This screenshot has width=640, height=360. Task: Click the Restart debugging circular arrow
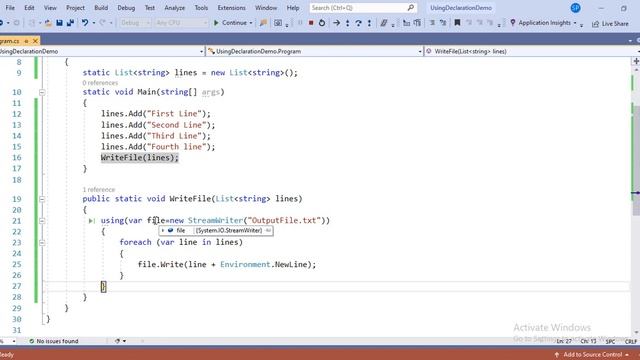(322, 23)
